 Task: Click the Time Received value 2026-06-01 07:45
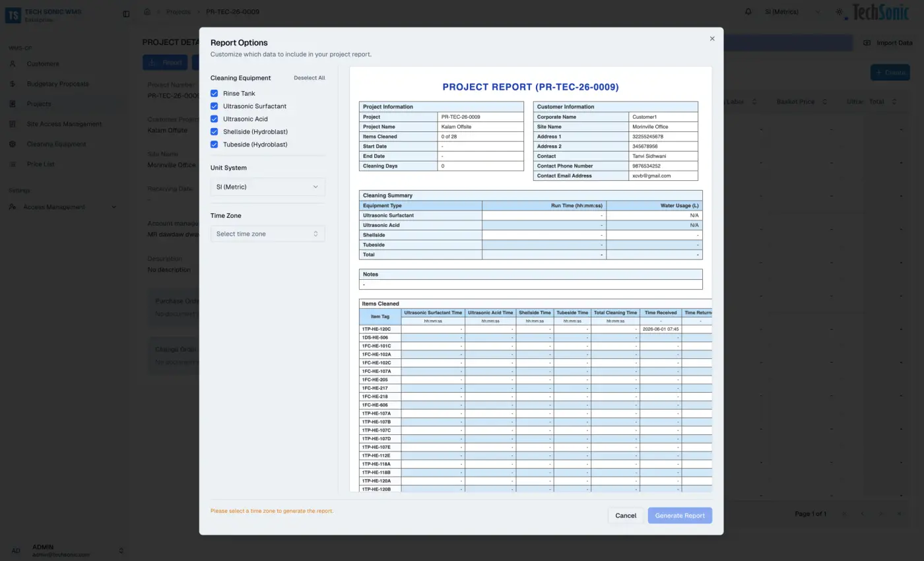(x=660, y=329)
